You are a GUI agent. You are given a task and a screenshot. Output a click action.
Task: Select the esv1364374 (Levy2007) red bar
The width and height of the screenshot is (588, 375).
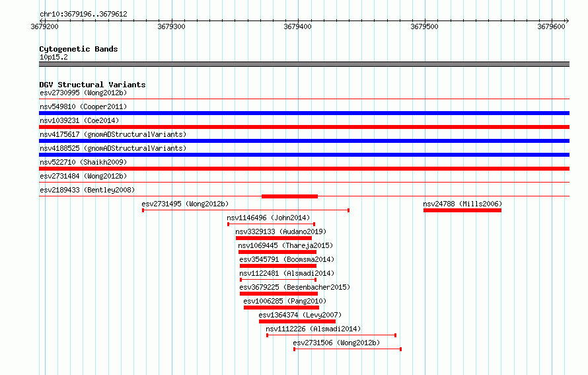coord(297,321)
